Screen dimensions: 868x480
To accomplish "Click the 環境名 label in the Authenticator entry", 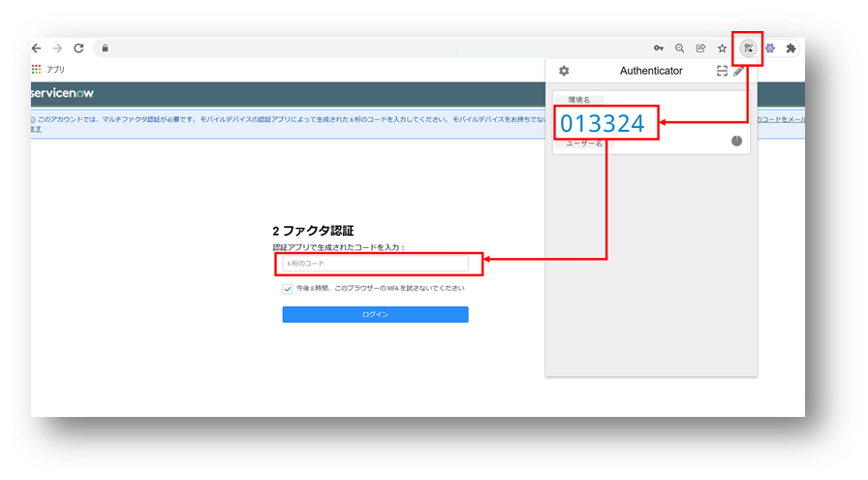I will tap(579, 100).
